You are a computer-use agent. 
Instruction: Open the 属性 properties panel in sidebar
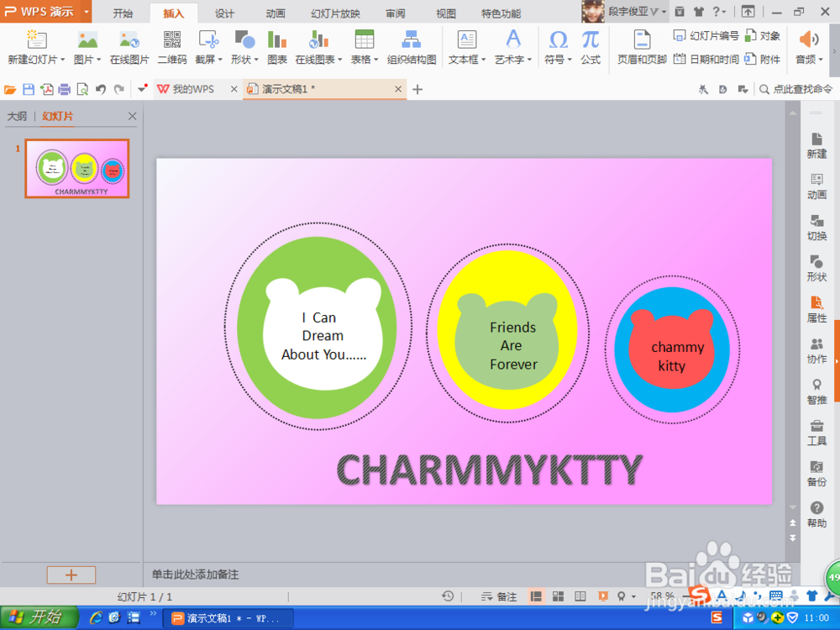(816, 310)
